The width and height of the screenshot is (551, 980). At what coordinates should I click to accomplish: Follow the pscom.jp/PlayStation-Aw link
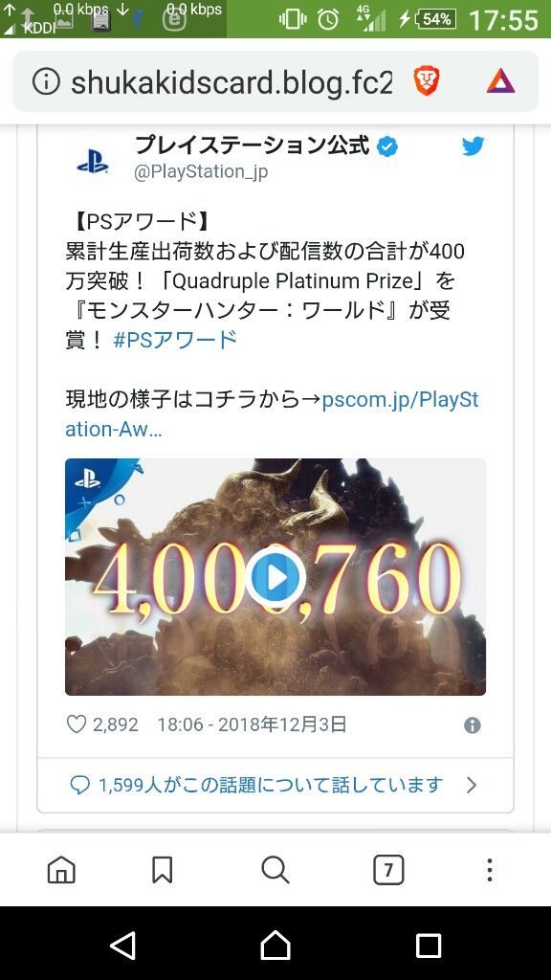tap(273, 414)
